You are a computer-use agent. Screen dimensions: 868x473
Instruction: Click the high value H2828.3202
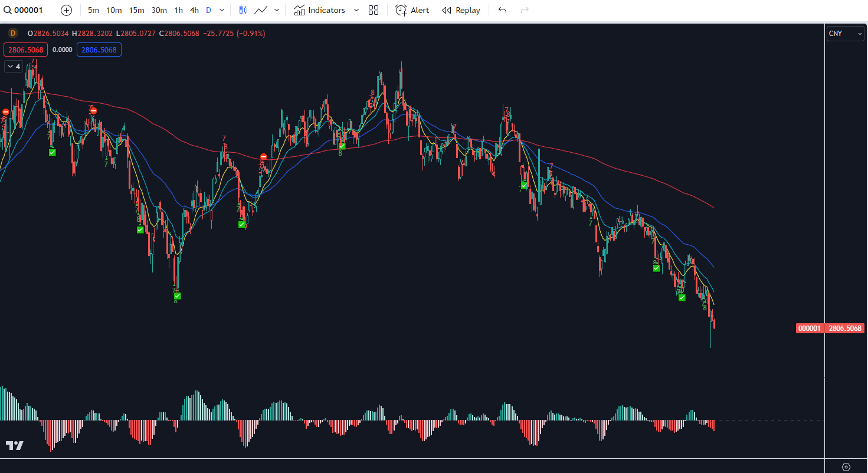click(x=92, y=34)
